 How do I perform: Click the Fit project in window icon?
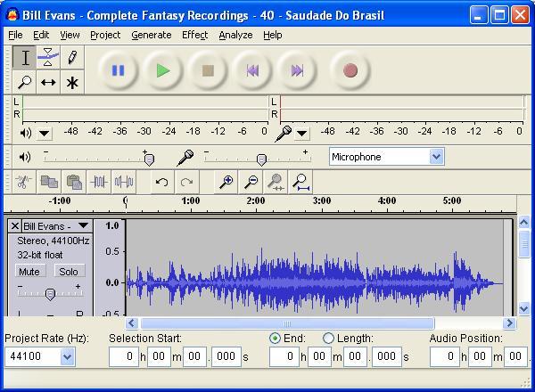[x=300, y=182]
